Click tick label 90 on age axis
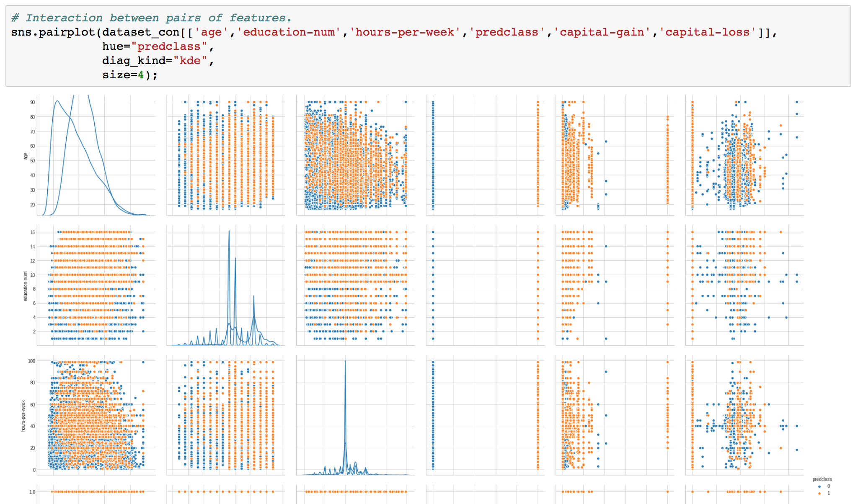Viewport: 858px width, 504px height. (x=33, y=102)
